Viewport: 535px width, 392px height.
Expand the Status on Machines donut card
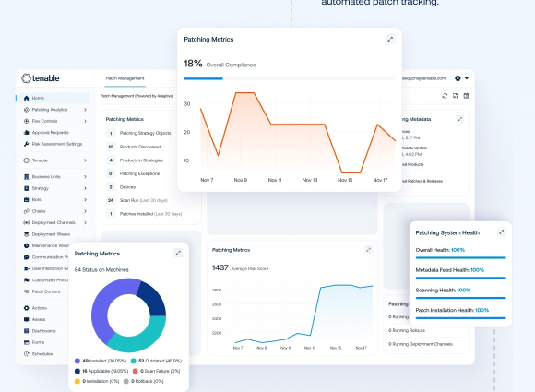[178, 253]
